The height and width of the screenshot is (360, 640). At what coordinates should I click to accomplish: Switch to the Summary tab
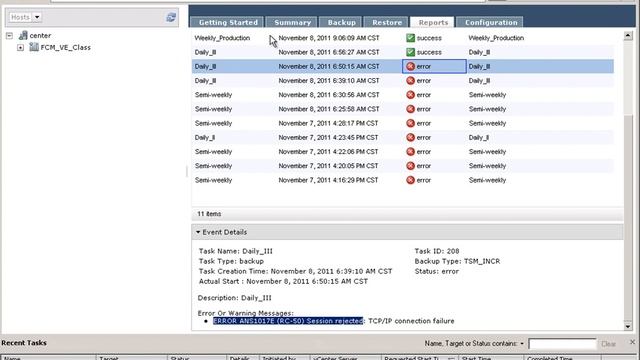(293, 22)
